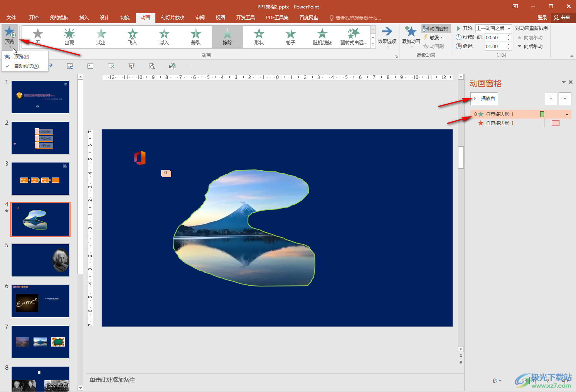Open the 触发 (Trigger) dropdown

tap(434, 37)
